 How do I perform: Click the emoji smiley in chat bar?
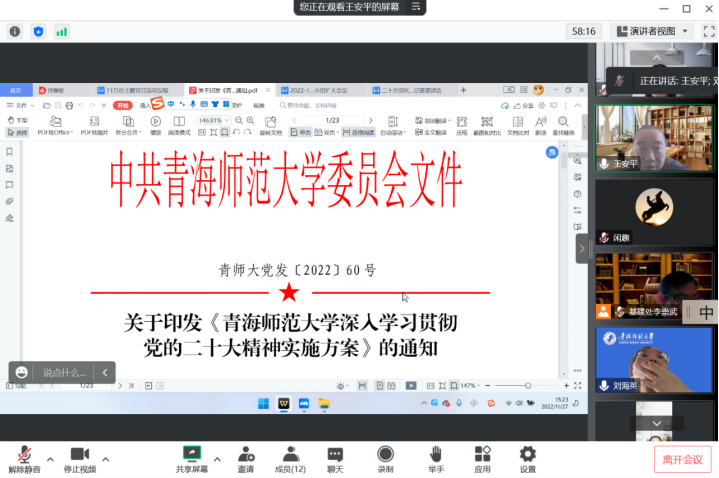tap(22, 372)
